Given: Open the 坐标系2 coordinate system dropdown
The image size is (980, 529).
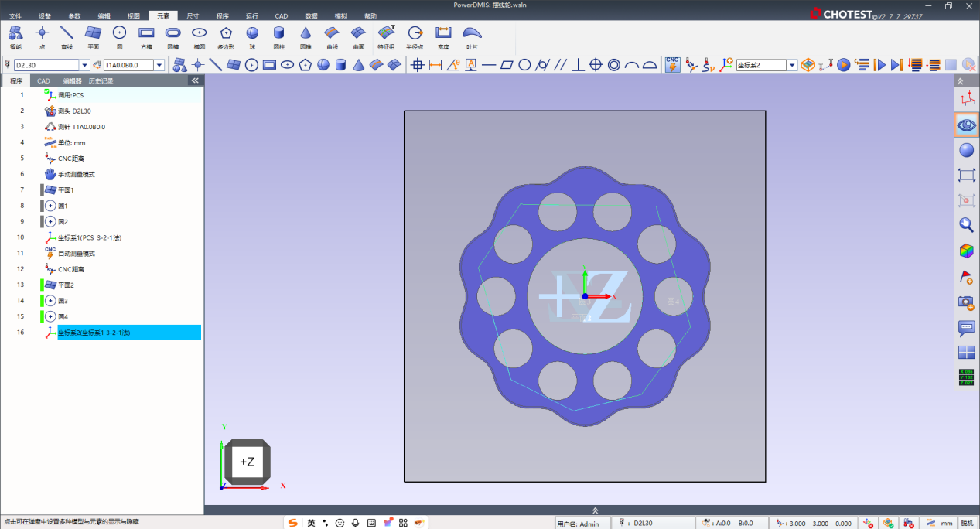Looking at the screenshot, I should pyautogui.click(x=792, y=65).
